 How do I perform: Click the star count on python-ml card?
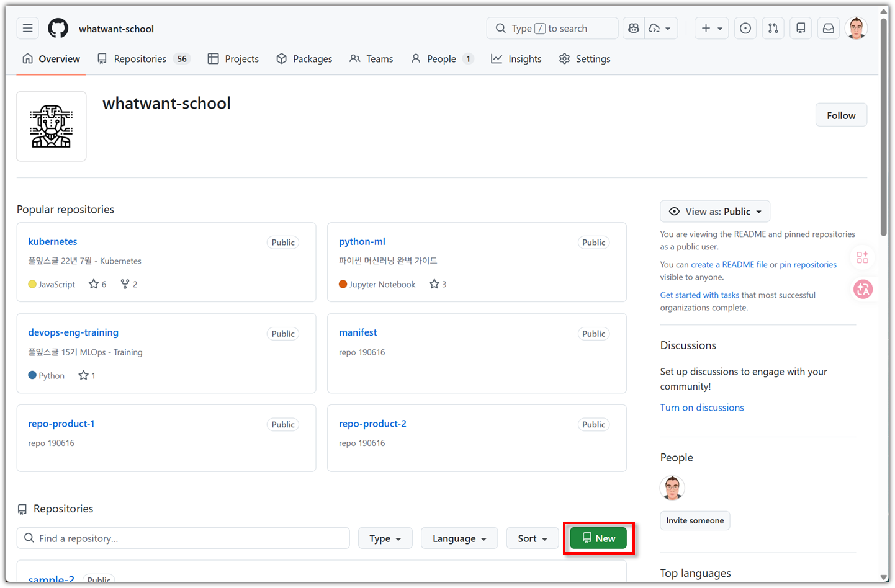click(x=438, y=284)
